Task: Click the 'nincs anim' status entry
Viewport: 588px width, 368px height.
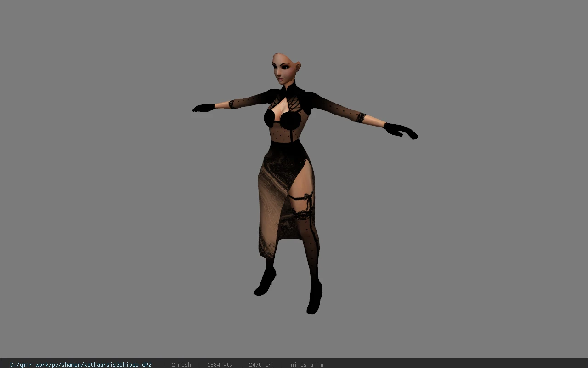Action: click(307, 365)
